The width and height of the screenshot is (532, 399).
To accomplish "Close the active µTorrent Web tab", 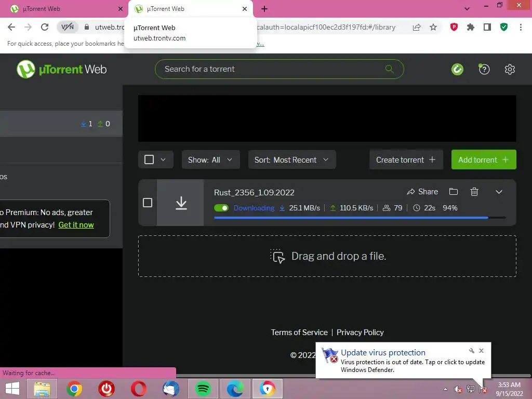I will 245,9.
